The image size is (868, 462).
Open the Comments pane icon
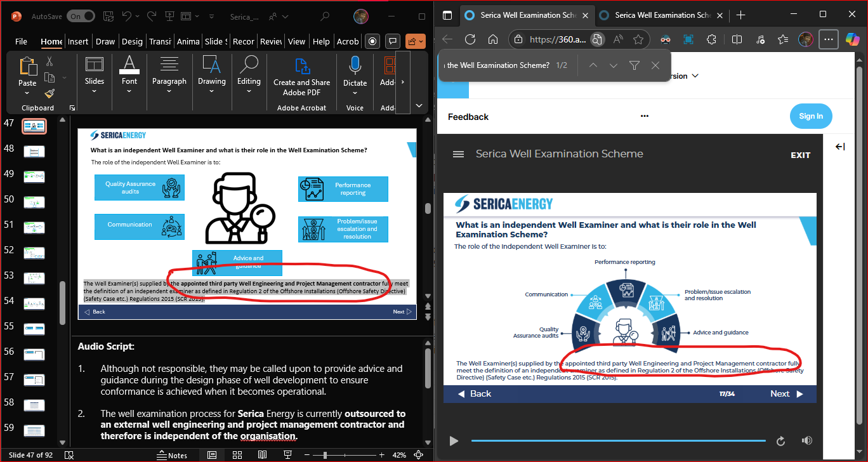pos(393,41)
